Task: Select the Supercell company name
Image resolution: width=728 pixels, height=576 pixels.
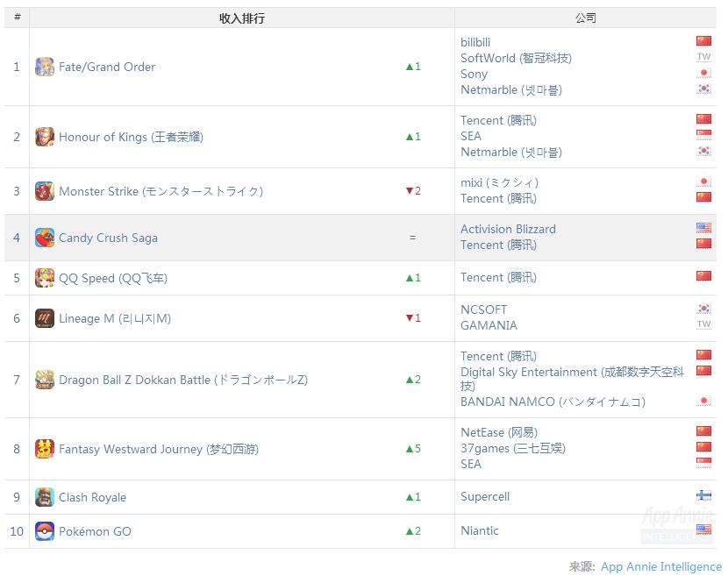Action: coord(485,496)
